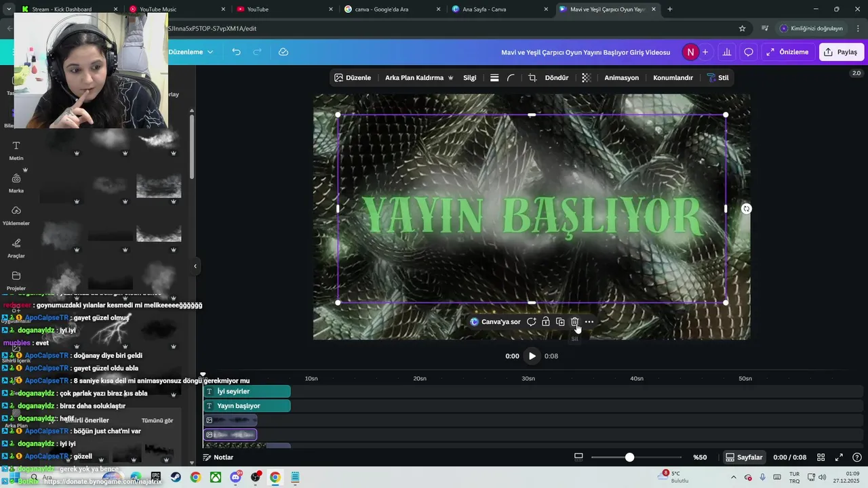Click the Stil paint roller button
The image size is (868, 488).
pyautogui.click(x=717, y=78)
